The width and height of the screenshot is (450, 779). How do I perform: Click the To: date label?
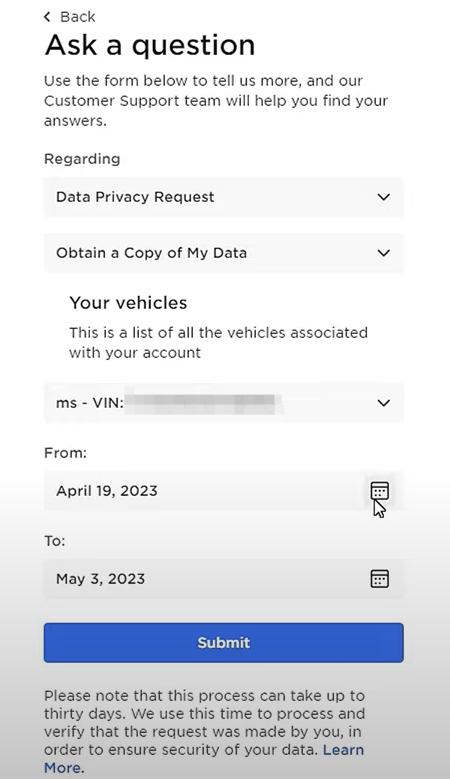coord(55,541)
